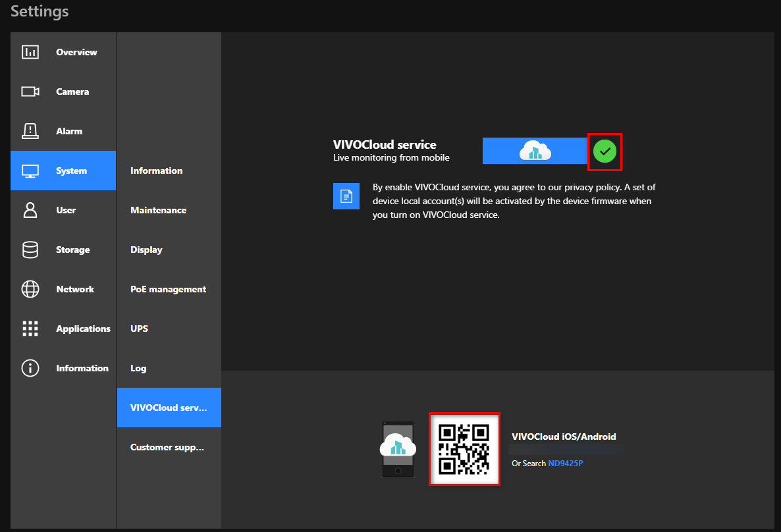Click the Camera icon in sidebar

click(30, 92)
